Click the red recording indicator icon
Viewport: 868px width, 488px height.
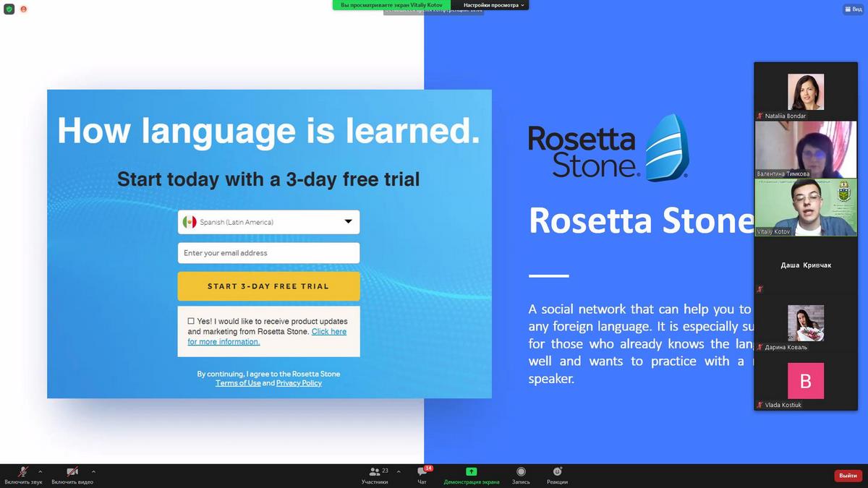(x=24, y=9)
